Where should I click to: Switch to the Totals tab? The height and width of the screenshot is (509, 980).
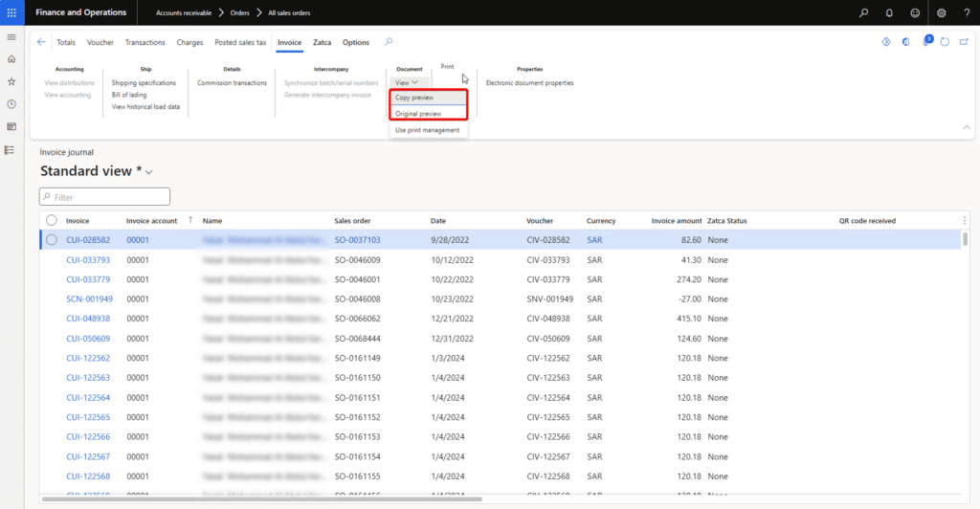coord(66,42)
